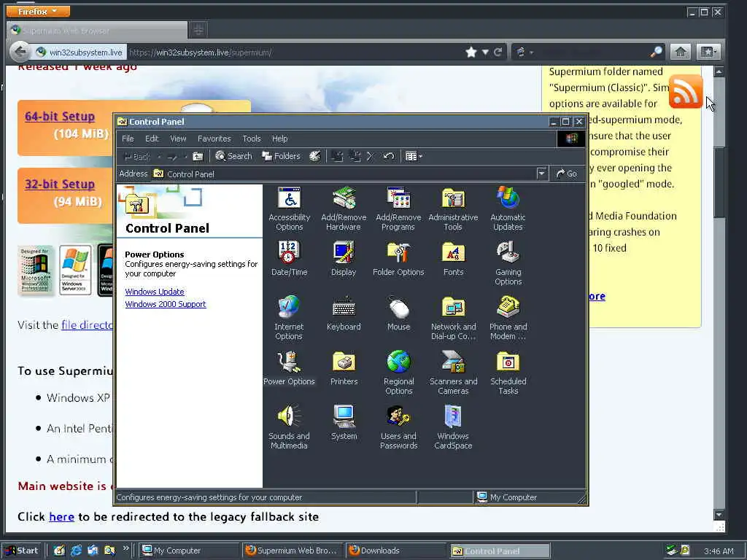Open the Network and Dial-up Connections icon
Viewport: 747px width, 560px height.
(453, 318)
